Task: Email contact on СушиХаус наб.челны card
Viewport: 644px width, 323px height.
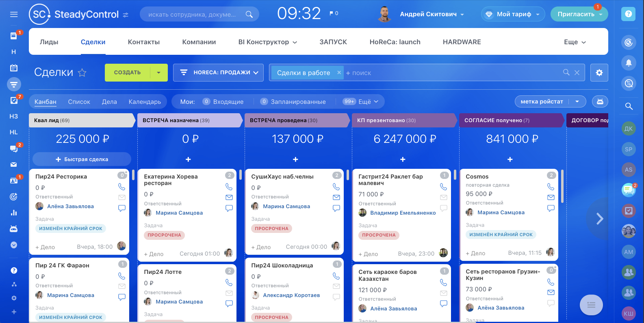Action: click(336, 197)
